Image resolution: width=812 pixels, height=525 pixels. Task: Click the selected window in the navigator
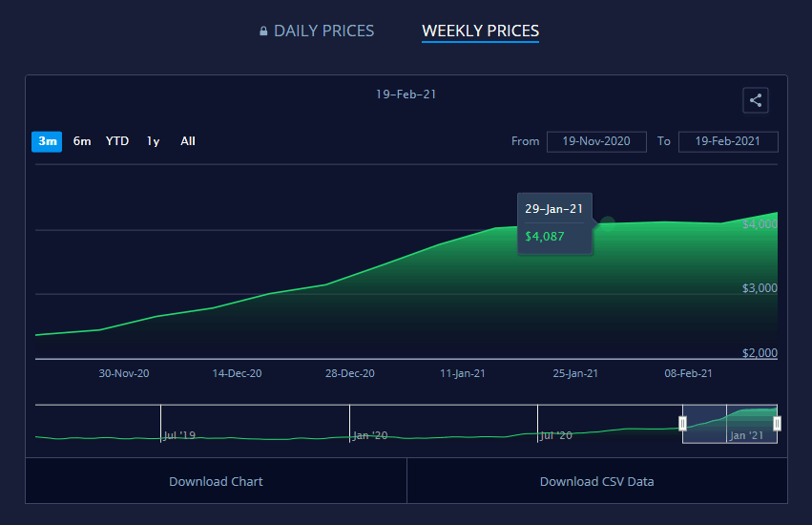pos(730,424)
